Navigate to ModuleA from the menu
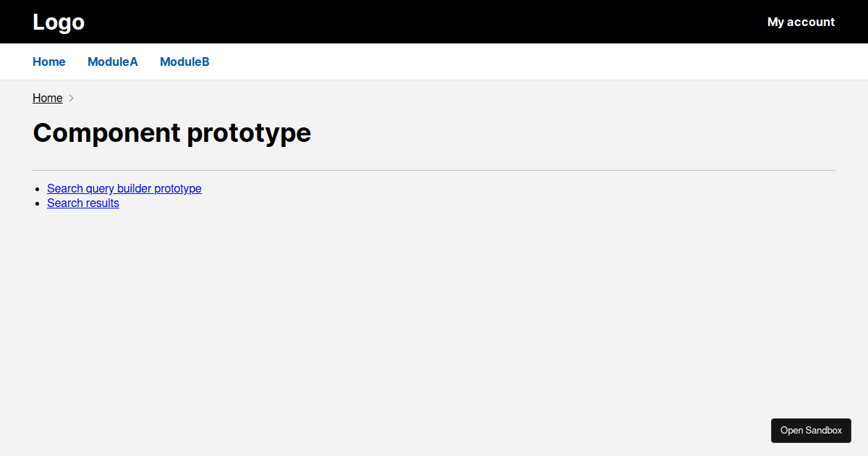 (x=112, y=62)
